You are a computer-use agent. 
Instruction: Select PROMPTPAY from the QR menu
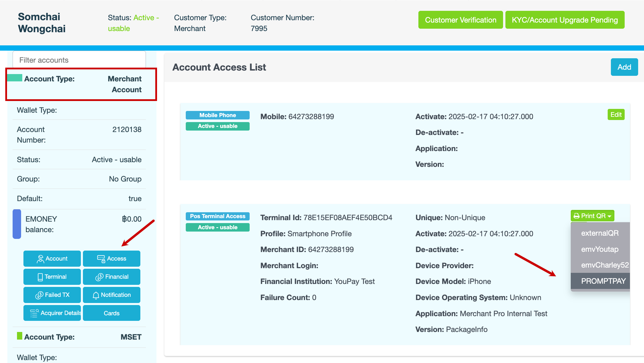(603, 281)
